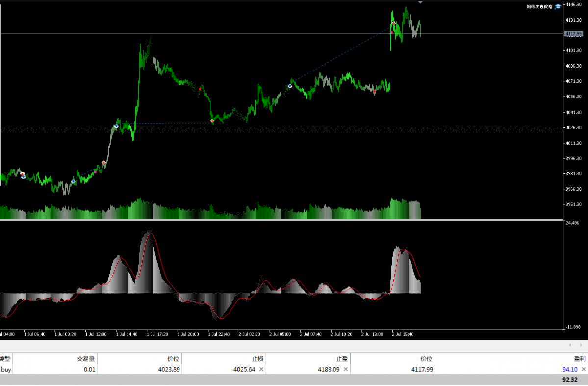The image size is (588, 386).
Task: Sort by the 盈利 column header
Action: click(579, 359)
